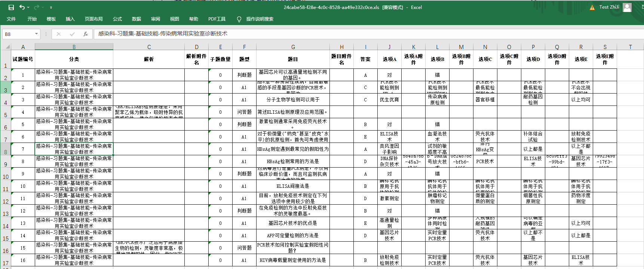Click the Save icon in quick access toolbar
Image resolution: width=644 pixels, height=269 pixels.
pos(11,7)
